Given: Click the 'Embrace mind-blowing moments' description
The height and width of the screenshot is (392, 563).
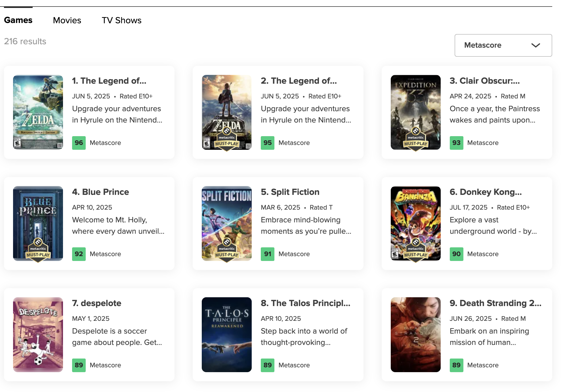Looking at the screenshot, I should pos(306,225).
